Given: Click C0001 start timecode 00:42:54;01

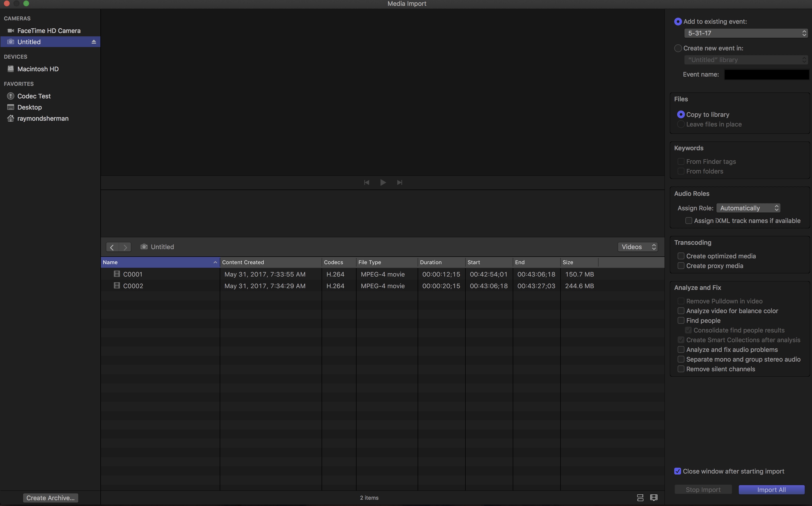Looking at the screenshot, I should pos(488,274).
